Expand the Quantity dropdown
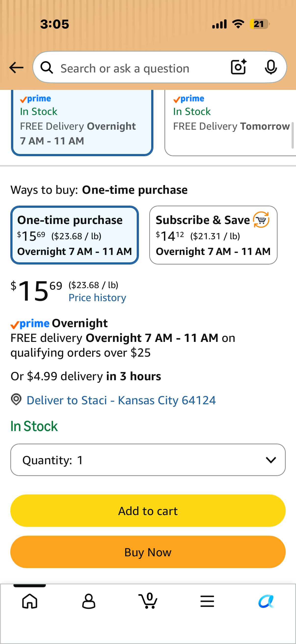 pos(148,460)
